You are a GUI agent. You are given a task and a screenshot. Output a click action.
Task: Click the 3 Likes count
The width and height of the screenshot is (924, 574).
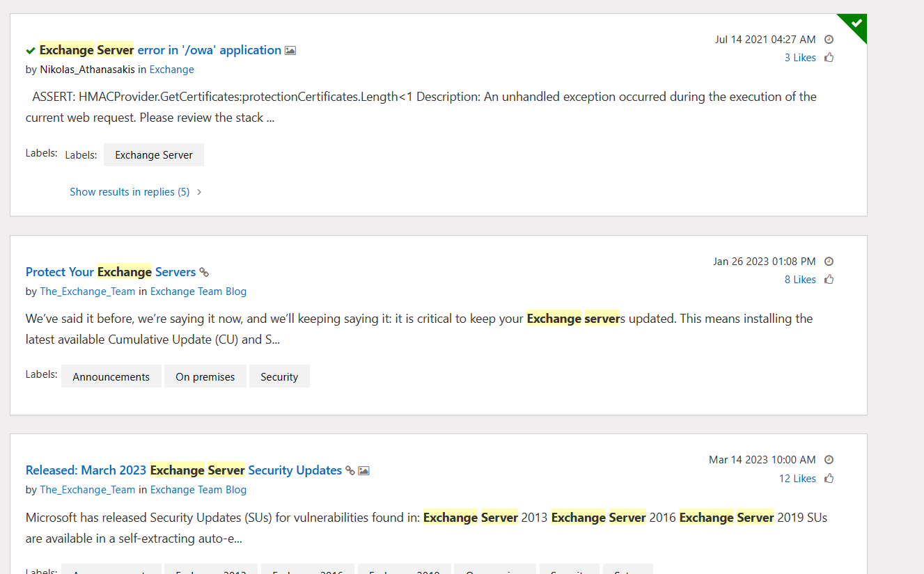800,58
